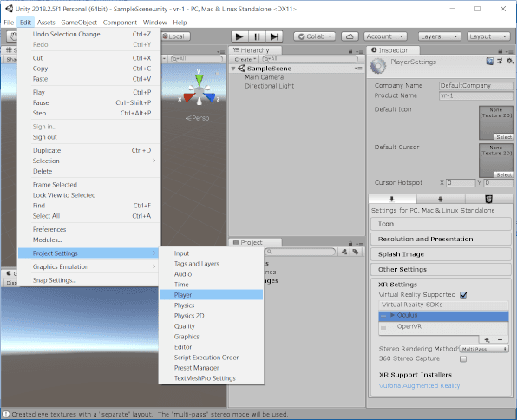Screen dimensions: 517x420
Task: Select Directional Light in Hierarchy
Action: click(270, 86)
